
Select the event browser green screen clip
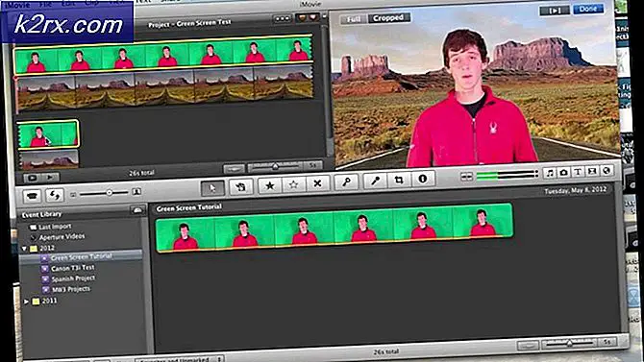click(x=334, y=227)
